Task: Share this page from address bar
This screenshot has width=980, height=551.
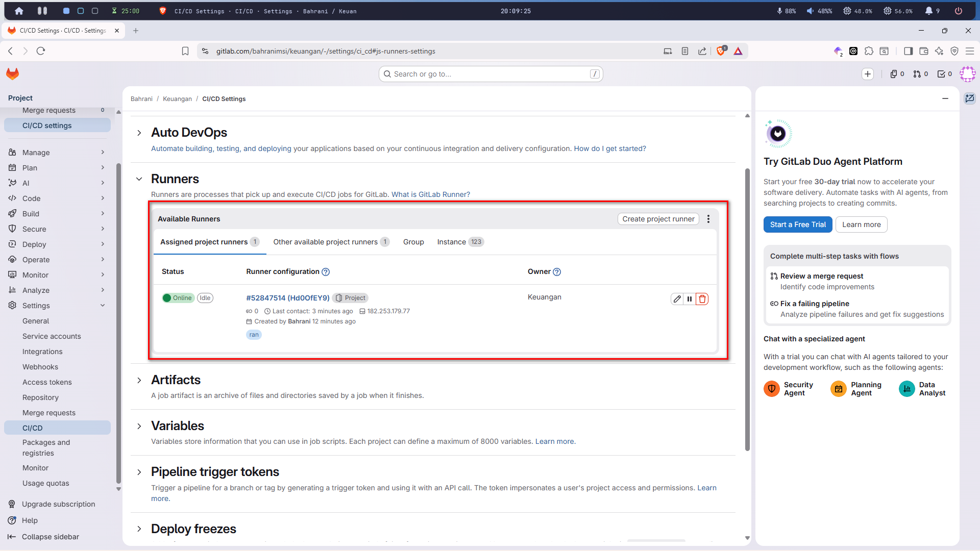Action: pos(702,51)
